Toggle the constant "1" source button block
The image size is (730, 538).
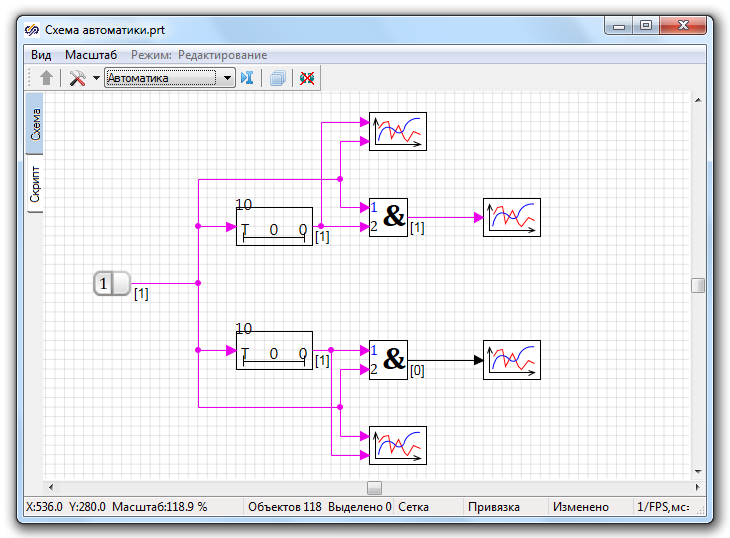[x=112, y=284]
